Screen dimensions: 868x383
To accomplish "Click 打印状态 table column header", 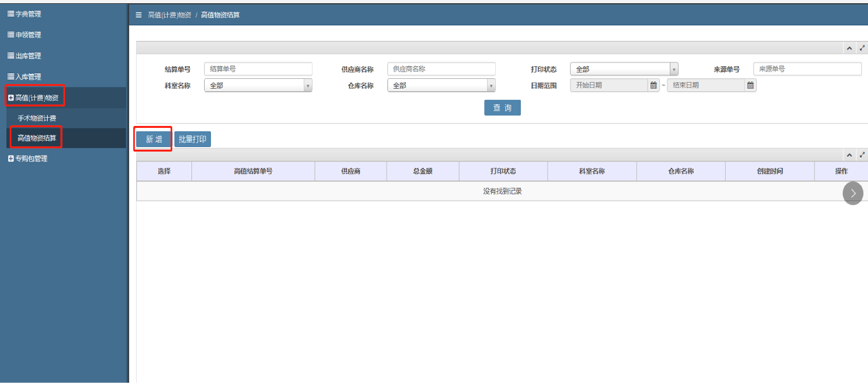I will [x=503, y=171].
